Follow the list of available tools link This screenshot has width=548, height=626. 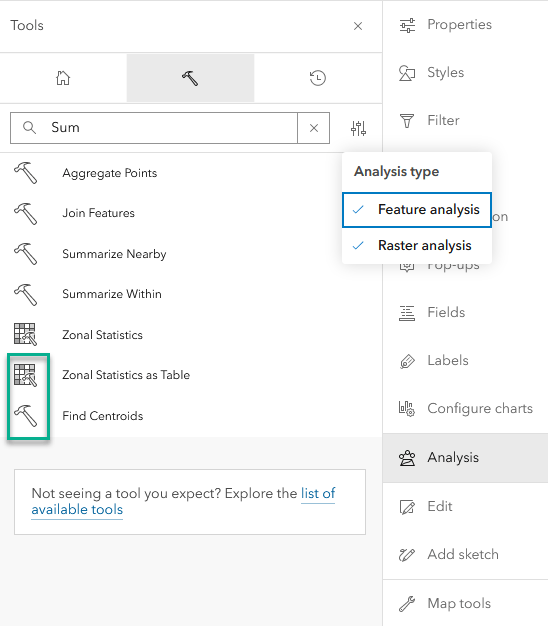click(x=183, y=501)
